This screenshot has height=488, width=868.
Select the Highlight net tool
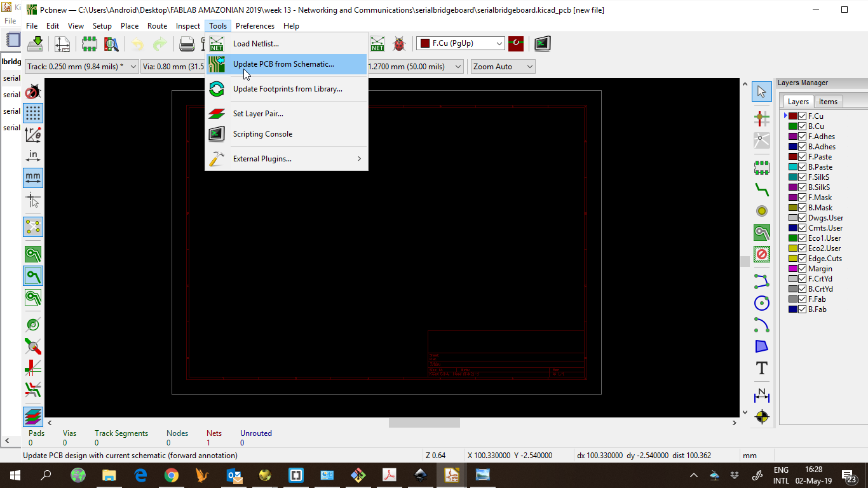[761, 118]
